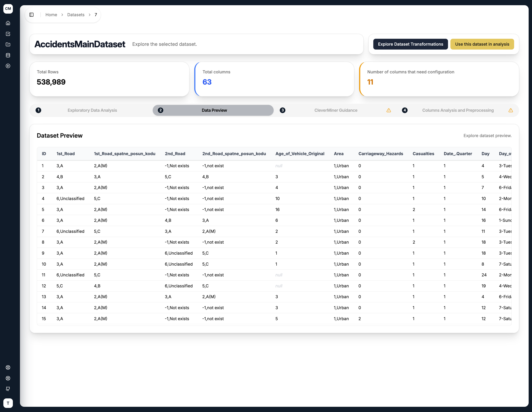Click row 12's 5,C 1st_Road cell

60,286
